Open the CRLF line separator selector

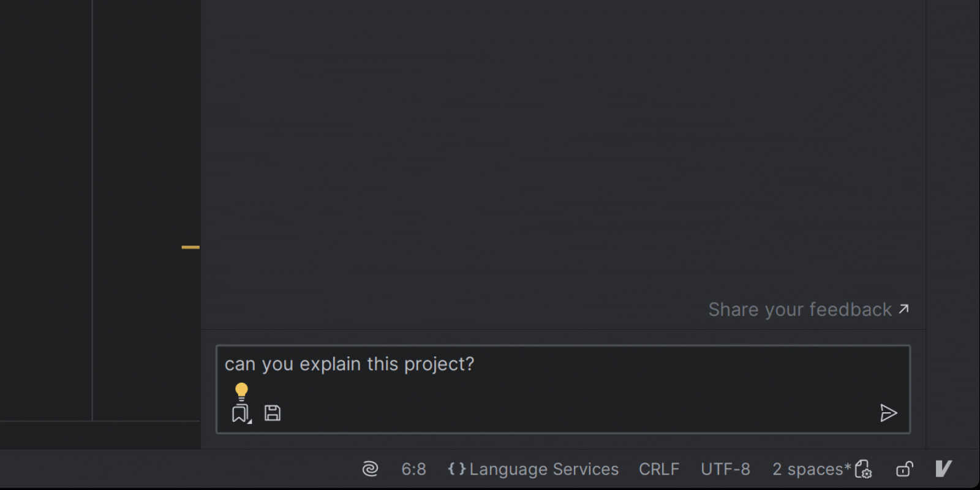tap(659, 469)
